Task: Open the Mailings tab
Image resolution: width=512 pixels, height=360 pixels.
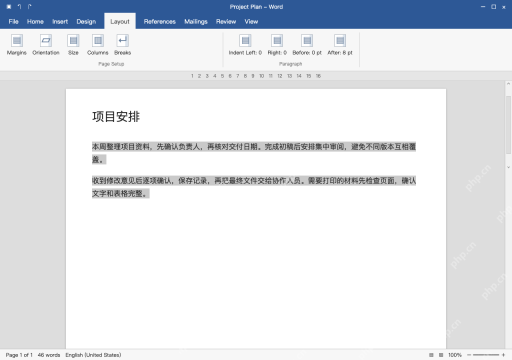Action: pyautogui.click(x=196, y=22)
